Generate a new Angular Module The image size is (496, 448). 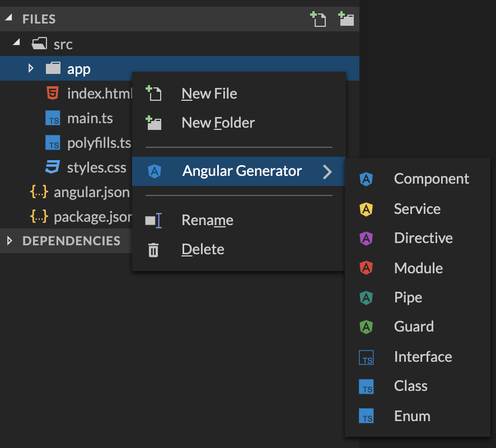[418, 268]
